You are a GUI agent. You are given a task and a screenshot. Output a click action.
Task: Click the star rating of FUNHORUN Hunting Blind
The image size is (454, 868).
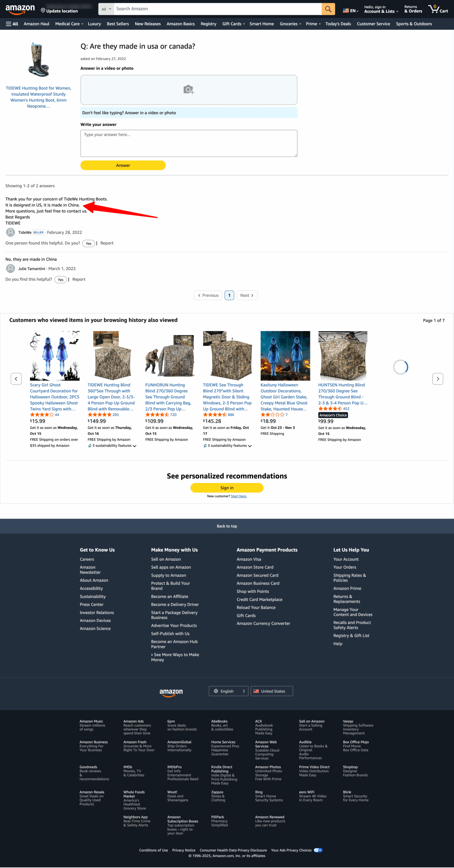pyautogui.click(x=157, y=415)
